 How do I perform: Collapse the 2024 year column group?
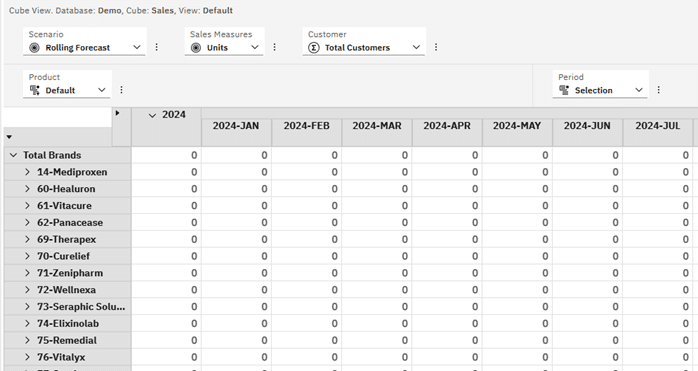(x=152, y=115)
